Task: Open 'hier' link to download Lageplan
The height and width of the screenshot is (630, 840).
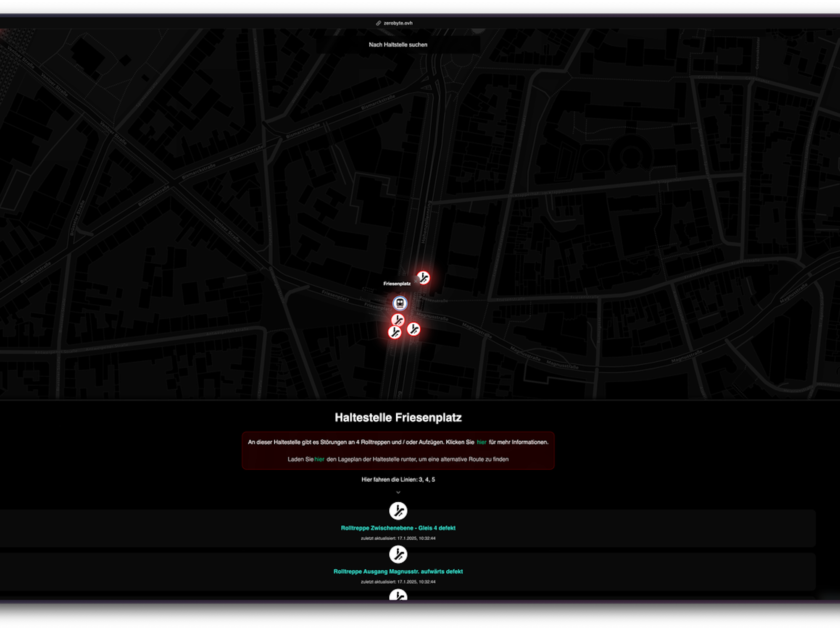Action: tap(319, 459)
